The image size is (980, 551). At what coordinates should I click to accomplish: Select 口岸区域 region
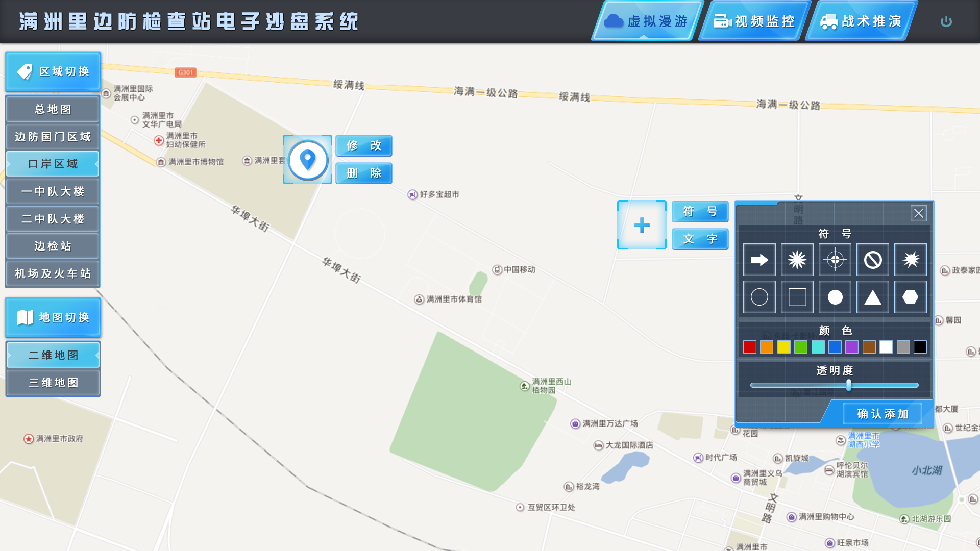pos(53,164)
